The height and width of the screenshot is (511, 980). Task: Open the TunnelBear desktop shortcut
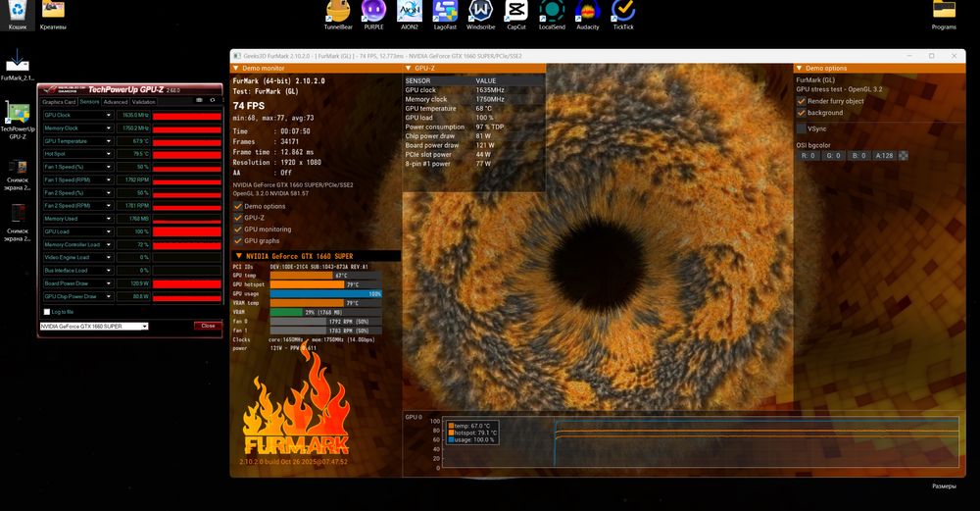[338, 15]
